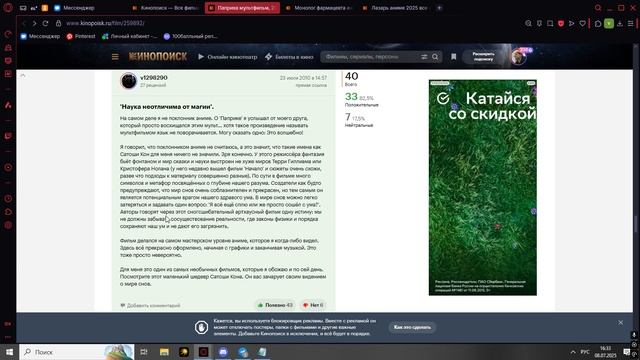Filter by 7 Нейтральные reviews
Viewport: 640px width, 360px height.
point(359,120)
